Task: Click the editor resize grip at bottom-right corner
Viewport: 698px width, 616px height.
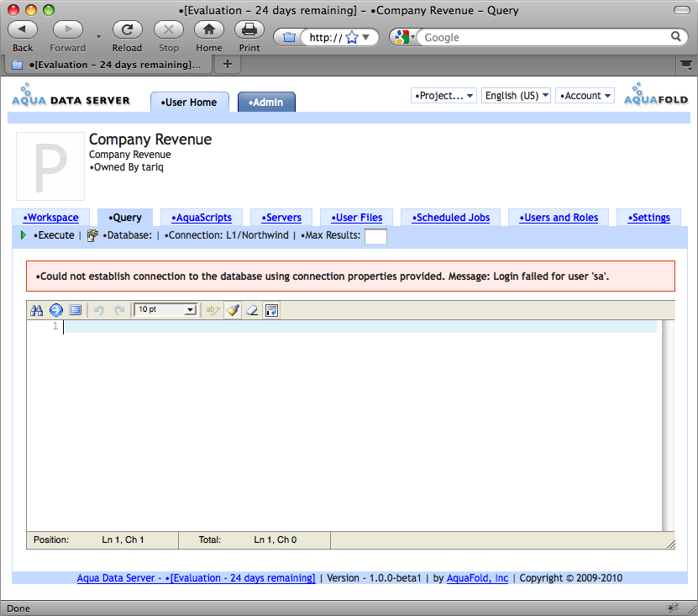Action: 671,544
